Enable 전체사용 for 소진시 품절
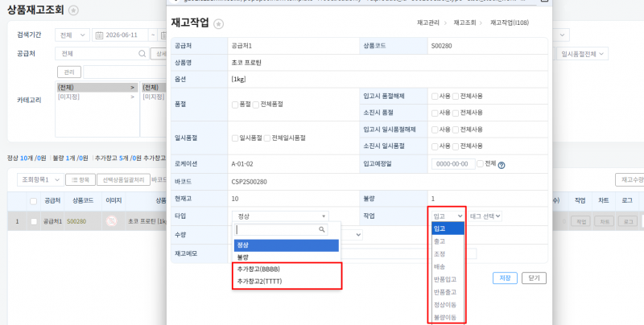This screenshot has height=325, width=644. (456, 113)
